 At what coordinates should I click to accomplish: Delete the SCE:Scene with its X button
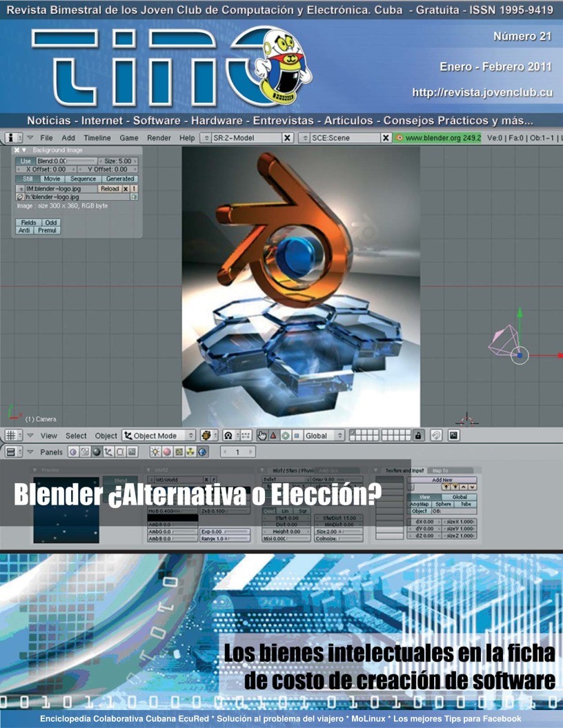[386, 138]
